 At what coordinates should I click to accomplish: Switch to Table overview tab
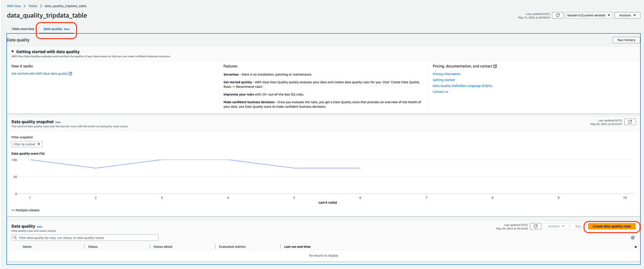click(23, 29)
